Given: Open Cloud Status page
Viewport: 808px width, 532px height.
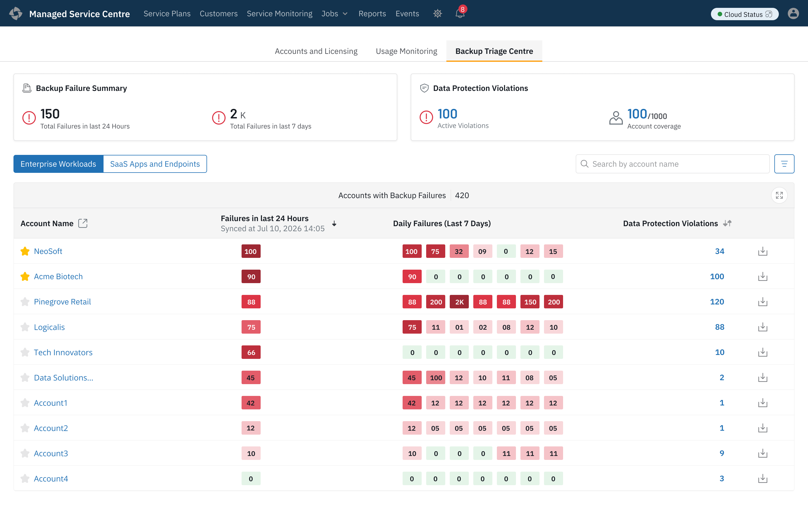Looking at the screenshot, I should (744, 14).
